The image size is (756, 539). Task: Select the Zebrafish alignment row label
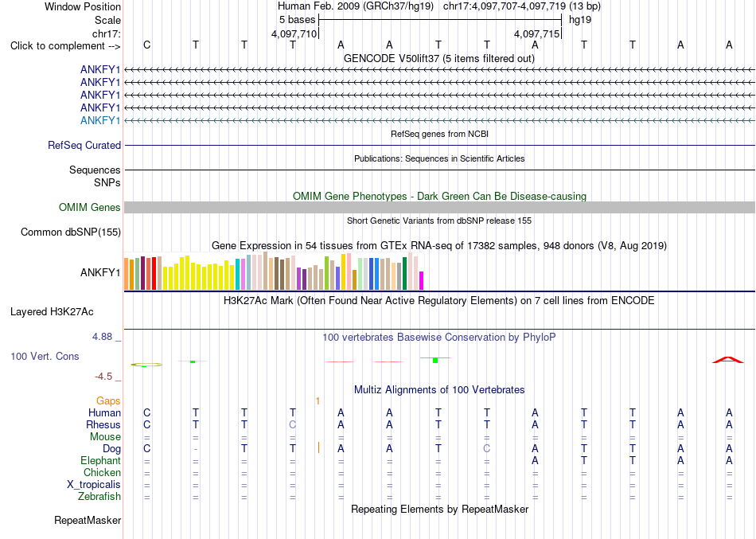tap(99, 496)
